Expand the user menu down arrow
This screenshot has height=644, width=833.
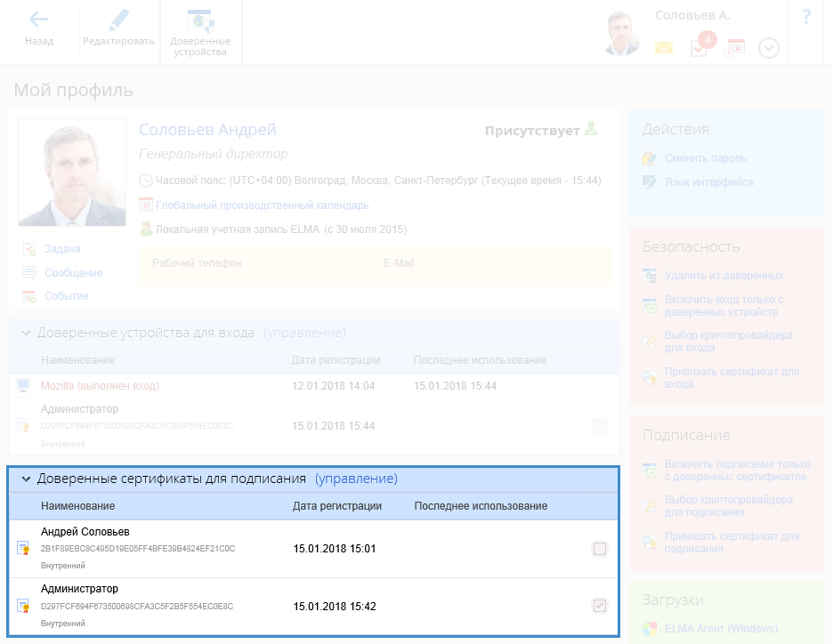[x=769, y=48]
